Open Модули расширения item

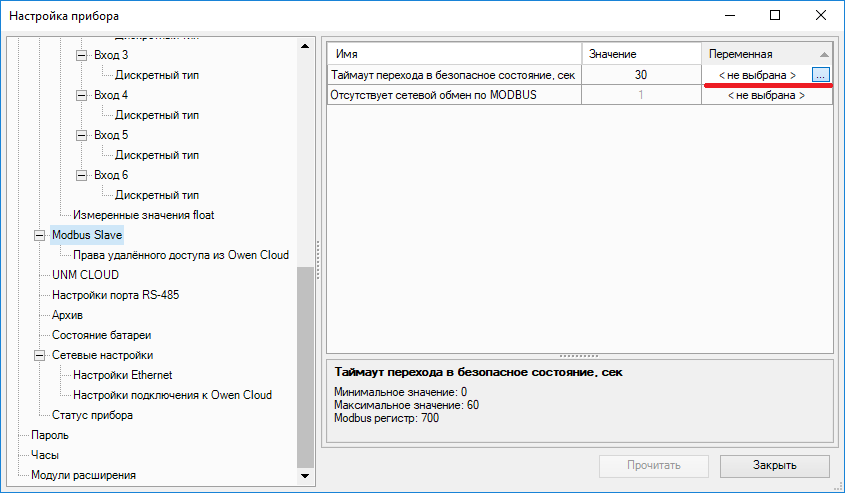point(83,475)
